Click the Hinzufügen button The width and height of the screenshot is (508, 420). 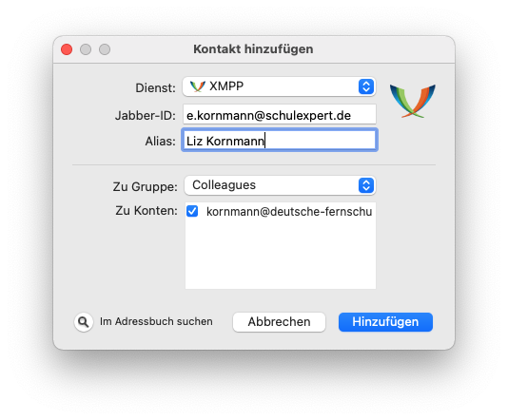(x=385, y=322)
